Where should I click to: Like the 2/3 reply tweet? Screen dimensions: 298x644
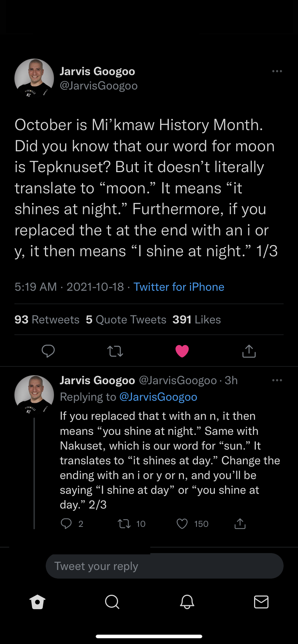[x=182, y=524]
